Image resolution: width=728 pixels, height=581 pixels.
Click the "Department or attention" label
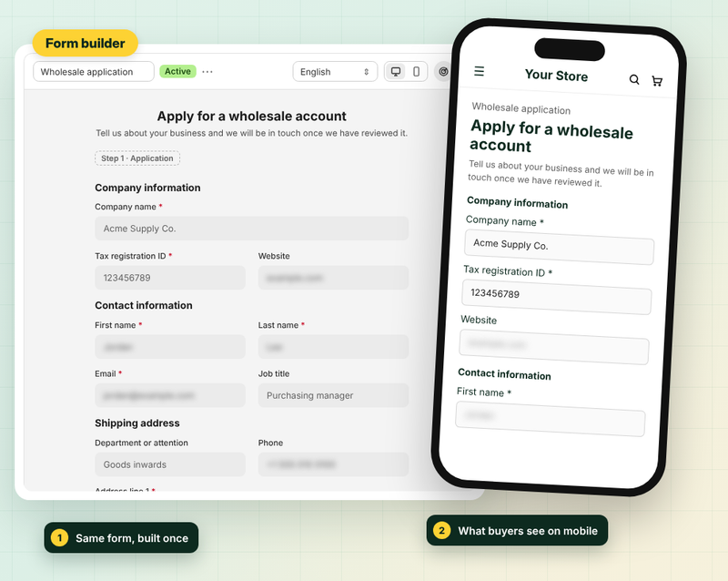coord(141,443)
